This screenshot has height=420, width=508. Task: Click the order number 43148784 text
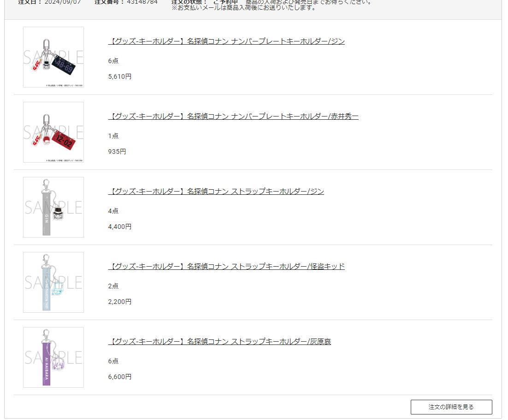tap(142, 2)
